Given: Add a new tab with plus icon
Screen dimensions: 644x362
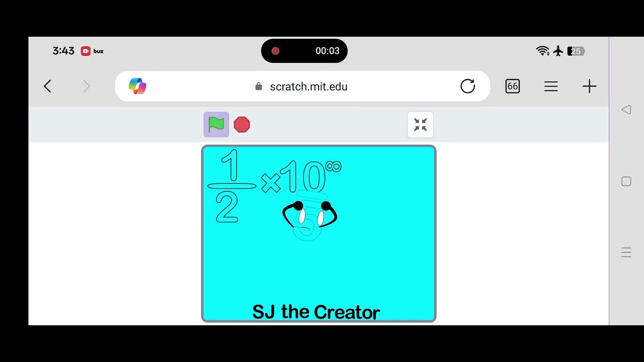Looking at the screenshot, I should (x=589, y=86).
